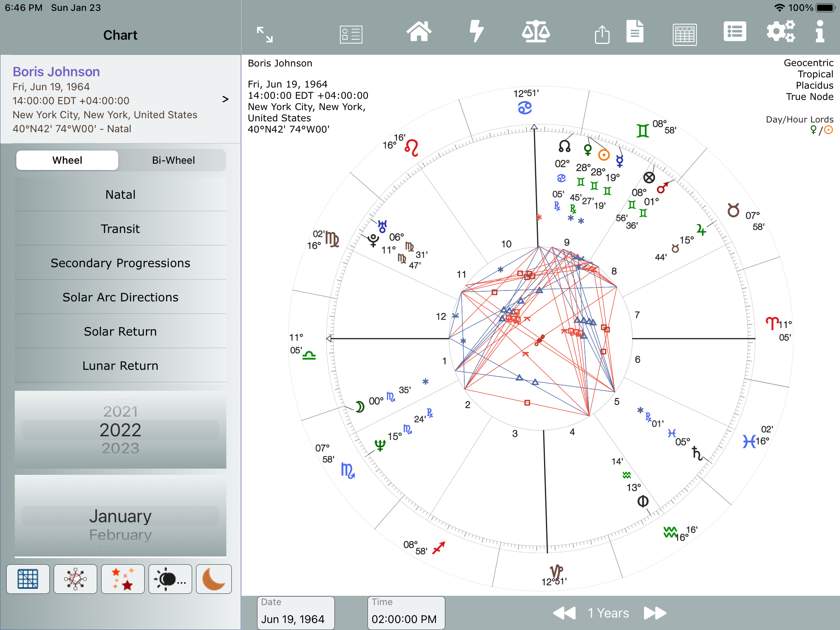The height and width of the screenshot is (630, 840).
Task: Step forward one year
Action: 655,613
